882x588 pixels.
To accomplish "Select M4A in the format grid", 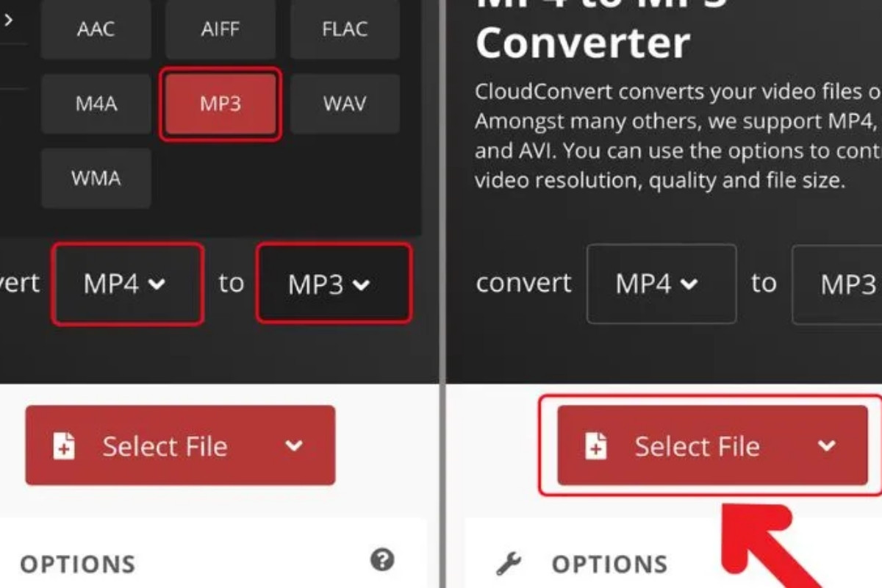I will (x=96, y=104).
